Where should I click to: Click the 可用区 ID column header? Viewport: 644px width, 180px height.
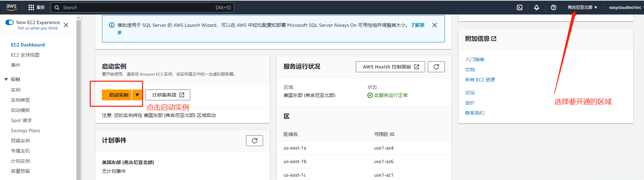tap(384, 134)
